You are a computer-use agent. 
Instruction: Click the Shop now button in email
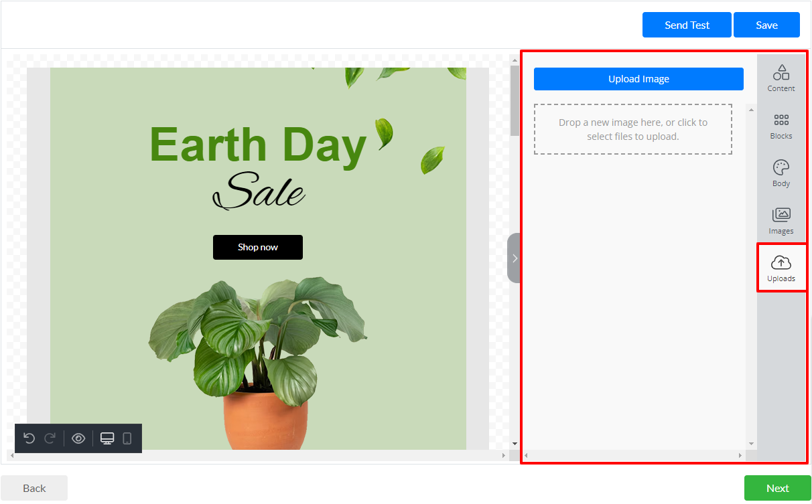258,247
